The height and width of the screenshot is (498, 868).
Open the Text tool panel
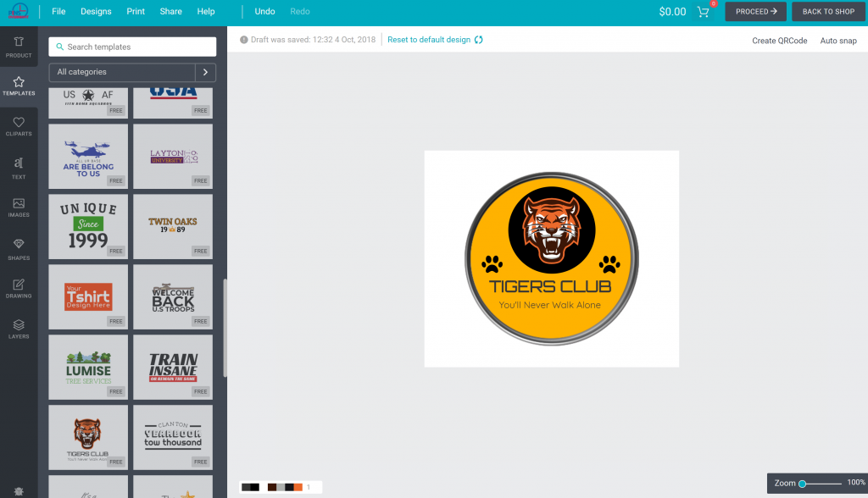(19, 168)
